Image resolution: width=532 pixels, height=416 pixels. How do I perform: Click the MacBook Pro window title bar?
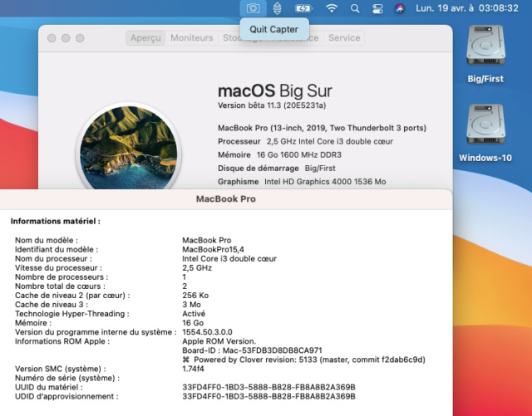[225, 199]
